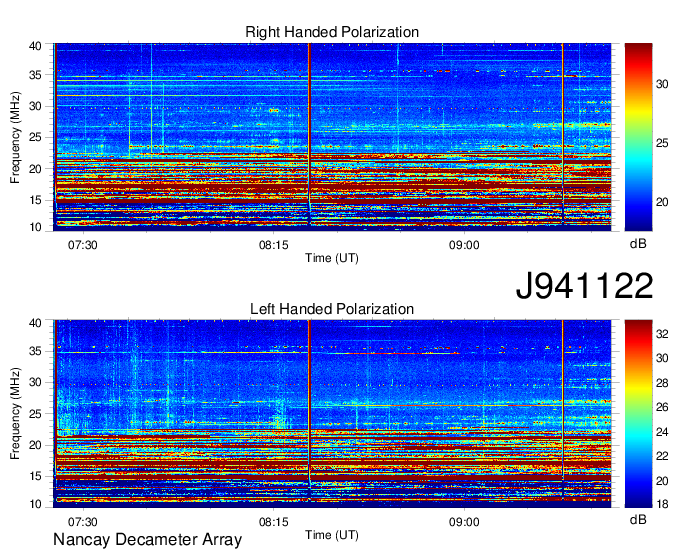The height and width of the screenshot is (552, 680).
Task: Click the 25 MHz tick on bottom plot
Action: pos(36,414)
